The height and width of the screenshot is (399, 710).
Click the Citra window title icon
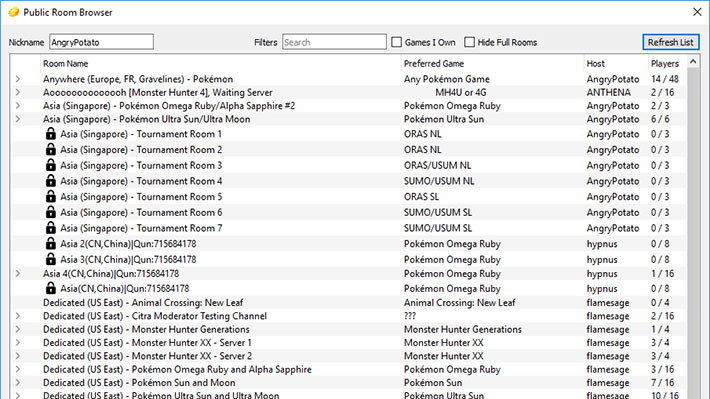click(x=14, y=12)
